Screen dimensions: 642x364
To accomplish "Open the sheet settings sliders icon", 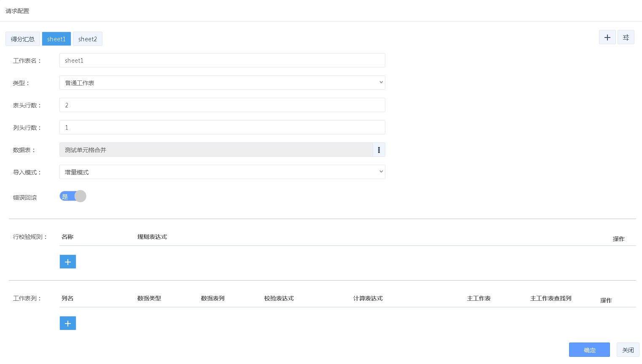I will point(626,37).
